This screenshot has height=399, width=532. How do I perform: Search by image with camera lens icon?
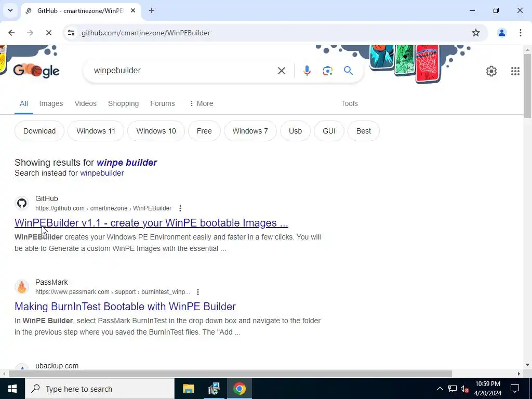327,71
